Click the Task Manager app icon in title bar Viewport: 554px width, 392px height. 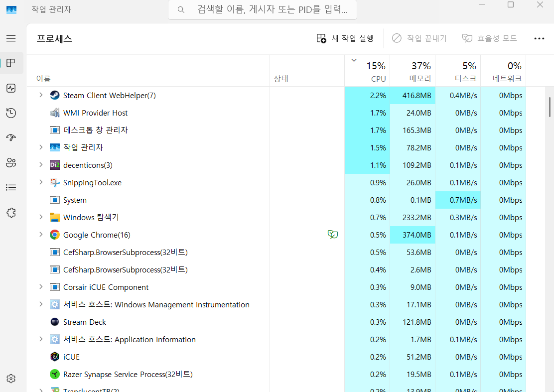tap(11, 9)
